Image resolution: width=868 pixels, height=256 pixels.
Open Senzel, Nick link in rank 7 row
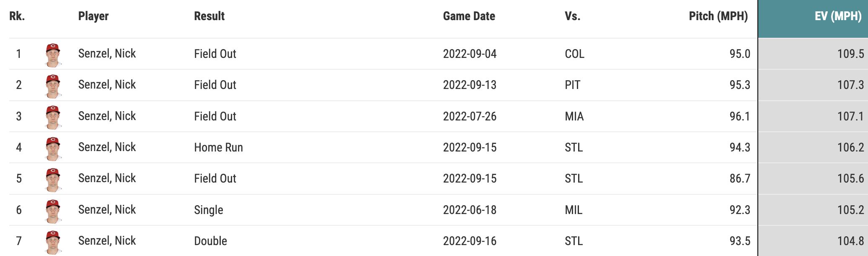click(107, 241)
